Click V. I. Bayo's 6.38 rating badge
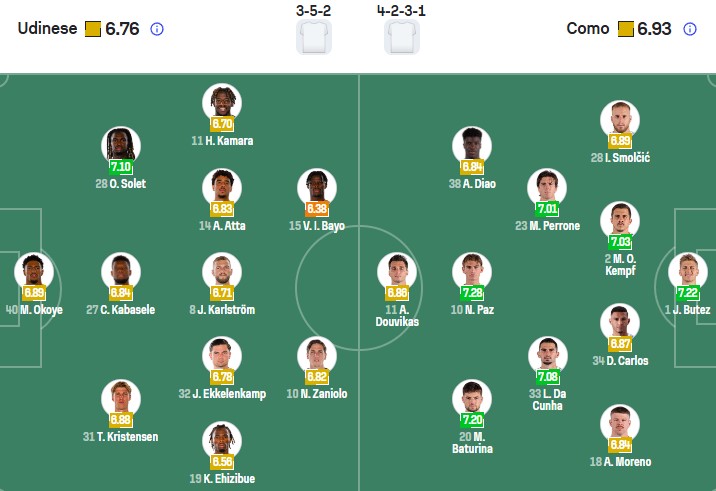The height and width of the screenshot is (491, 716). pos(317,209)
